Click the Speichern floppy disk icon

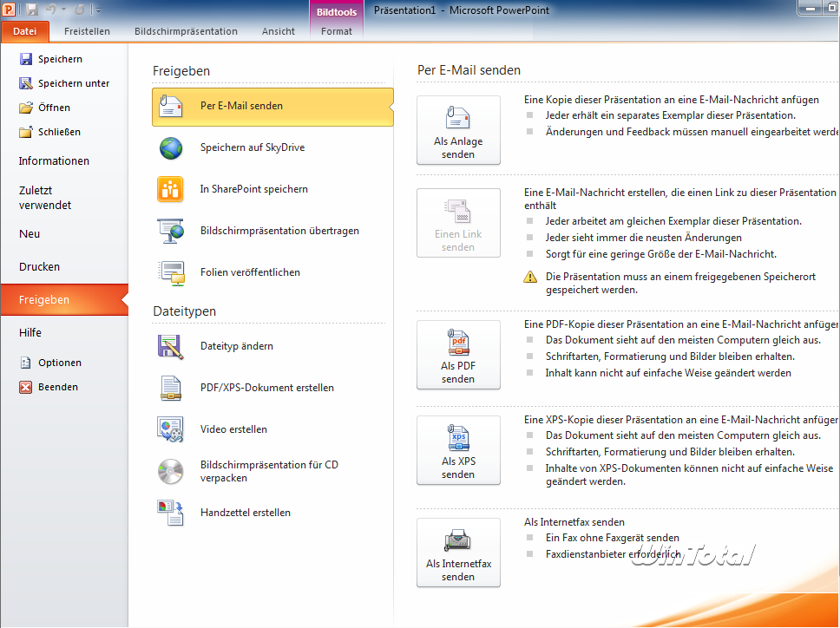pos(26,59)
